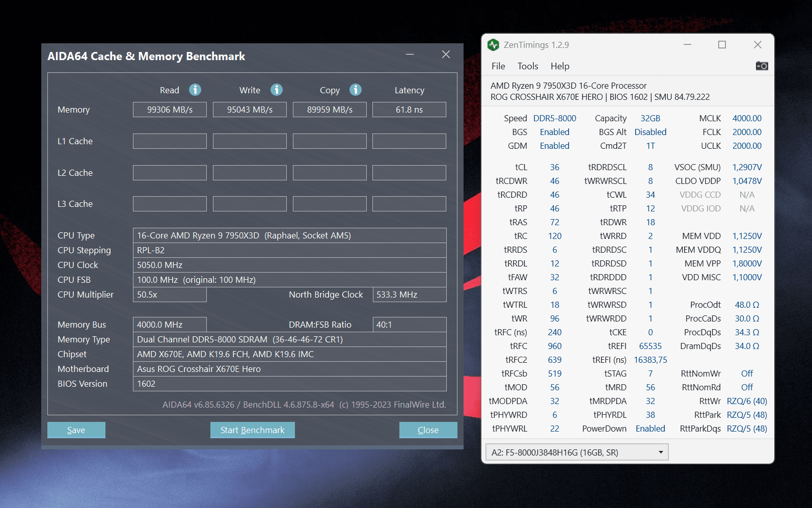The height and width of the screenshot is (508, 812).
Task: Open the Tools menu in ZenTimings
Action: tap(528, 66)
